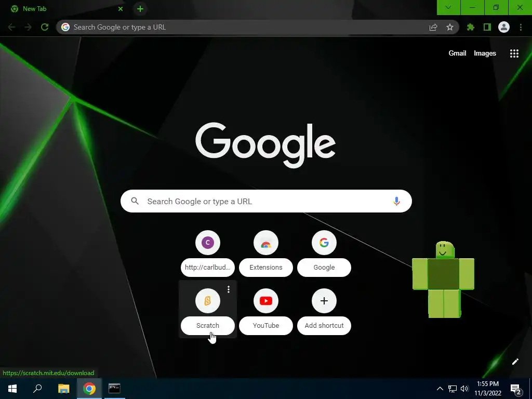Click the Google icon in address bar

click(65, 27)
